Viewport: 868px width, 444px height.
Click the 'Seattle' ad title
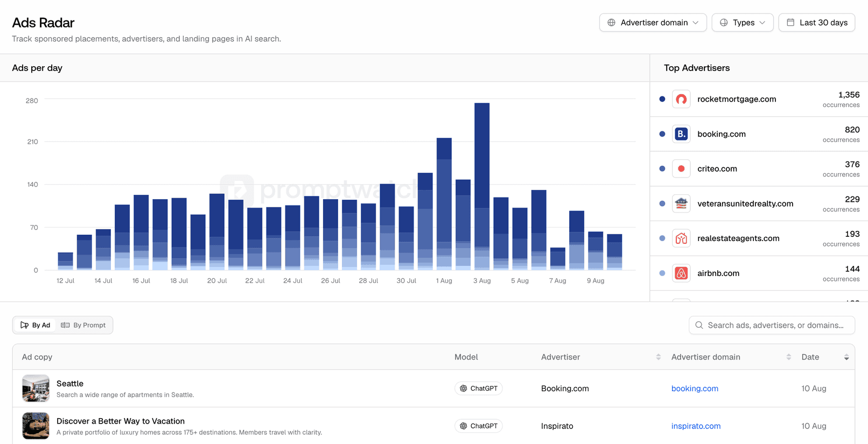(70, 384)
